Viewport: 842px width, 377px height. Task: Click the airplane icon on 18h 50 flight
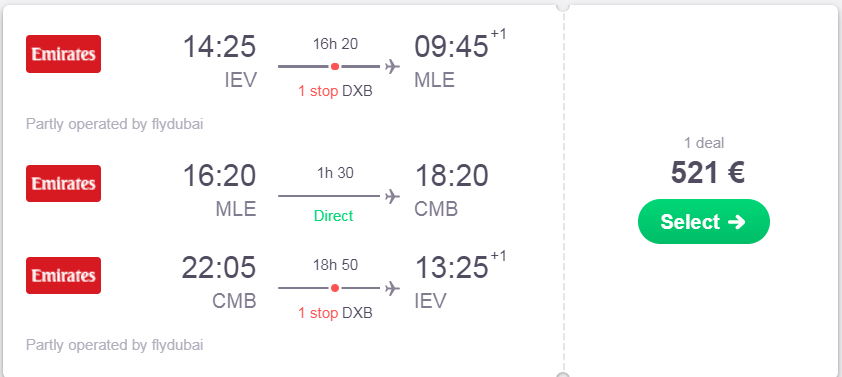tap(393, 288)
